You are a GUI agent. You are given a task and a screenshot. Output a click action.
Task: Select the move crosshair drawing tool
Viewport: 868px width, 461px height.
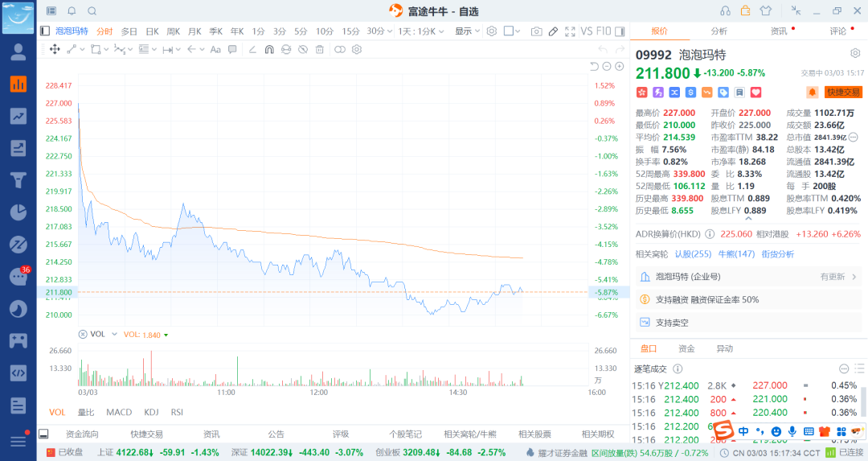(55, 49)
